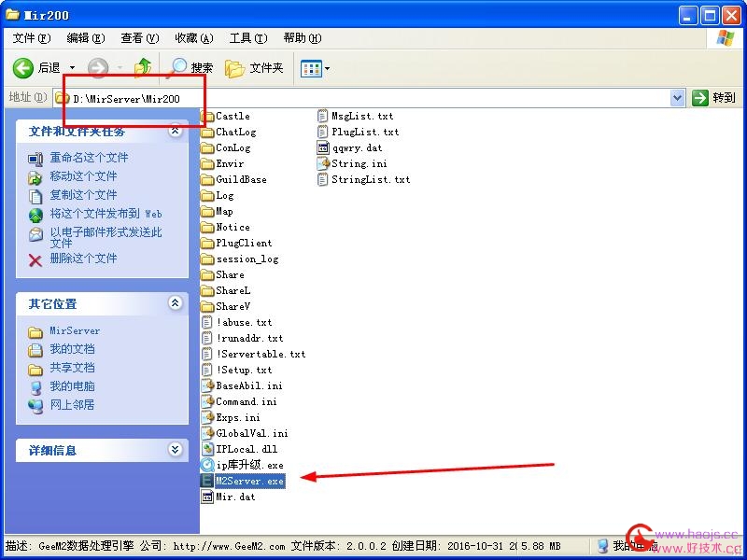Viewport: 747px width, 560px height.
Task: Select the Log folder icon
Action: click(207, 196)
